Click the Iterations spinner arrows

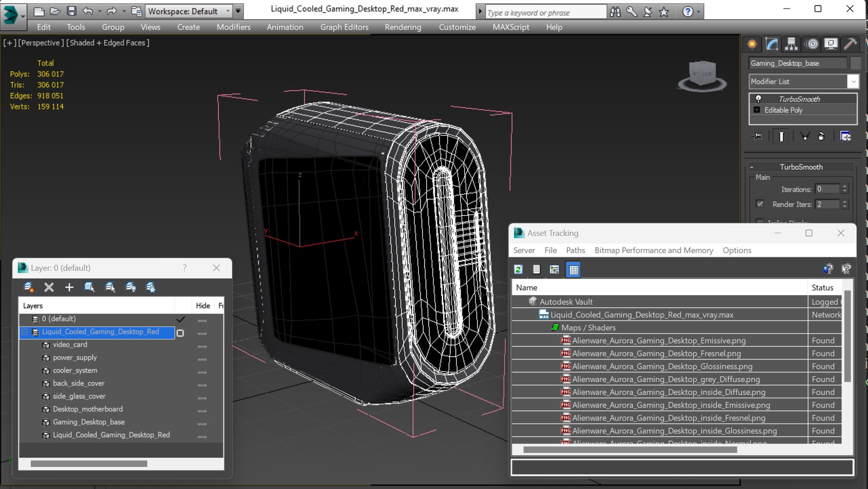click(844, 189)
